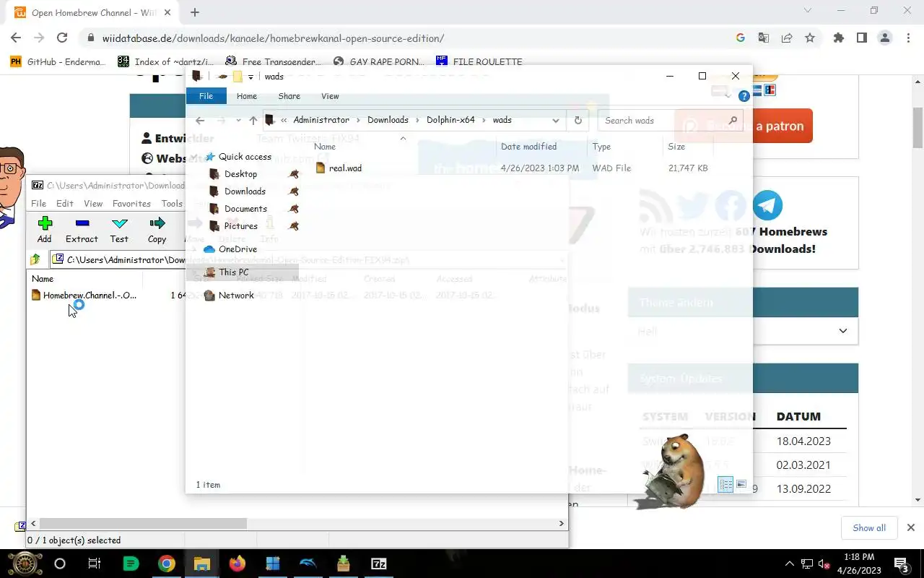Switch Explorer to large icons view
924x578 pixels.
pos(741,485)
